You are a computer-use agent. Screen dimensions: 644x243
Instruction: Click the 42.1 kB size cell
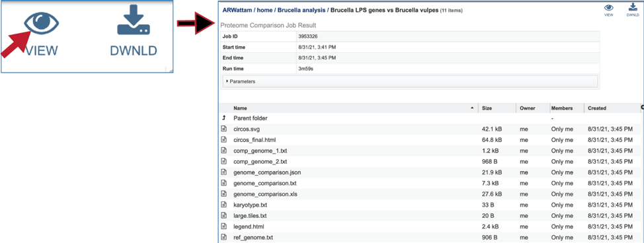[492, 129]
